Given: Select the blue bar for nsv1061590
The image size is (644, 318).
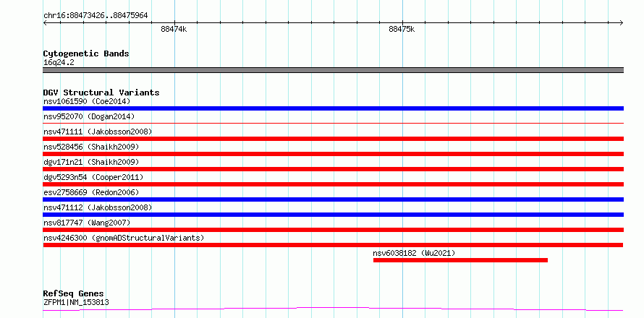Looking at the screenshot, I should tap(333, 108).
